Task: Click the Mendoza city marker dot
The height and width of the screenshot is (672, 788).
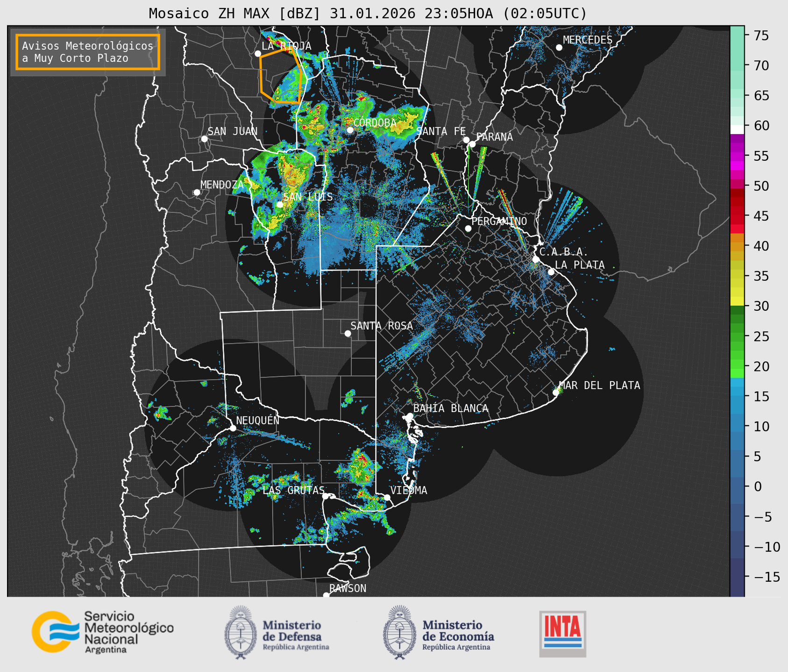Action: (x=197, y=193)
